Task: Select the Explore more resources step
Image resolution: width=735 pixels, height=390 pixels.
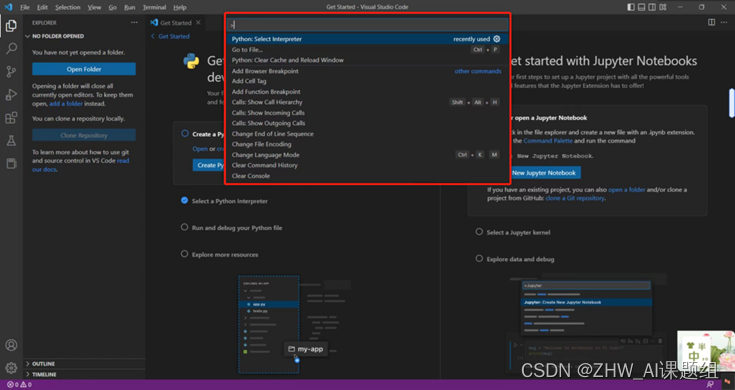Action: coord(220,254)
